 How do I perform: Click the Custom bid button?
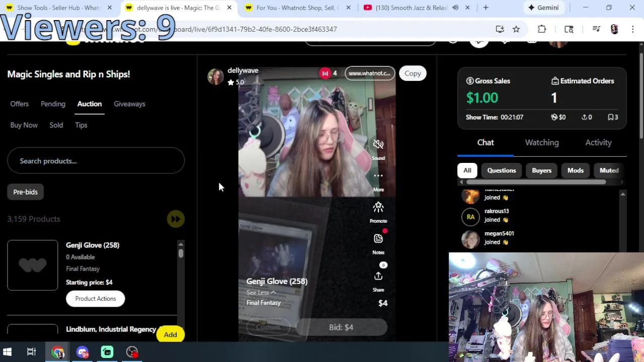pos(268,327)
